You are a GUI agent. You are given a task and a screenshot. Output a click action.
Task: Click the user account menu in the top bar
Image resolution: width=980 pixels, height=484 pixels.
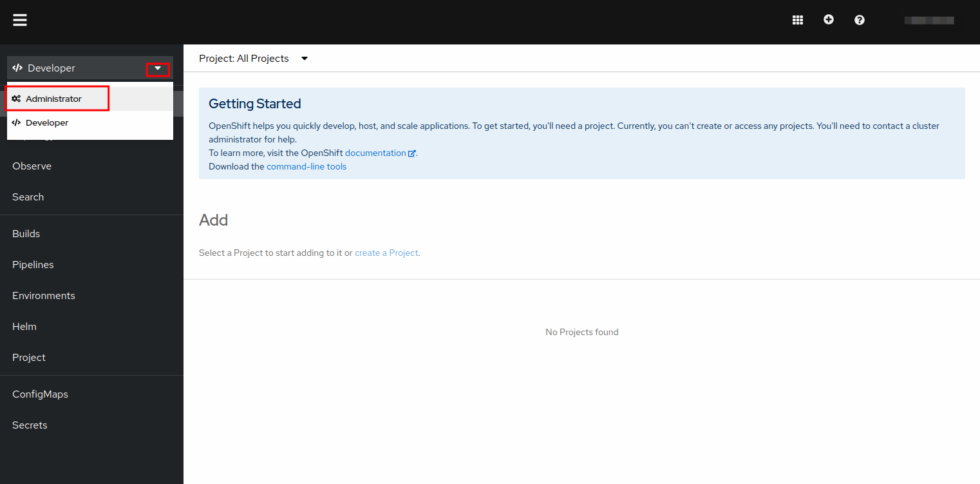pyautogui.click(x=929, y=19)
